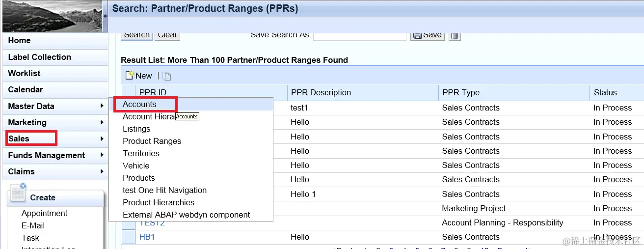Click the Appointment create link

[44, 213]
